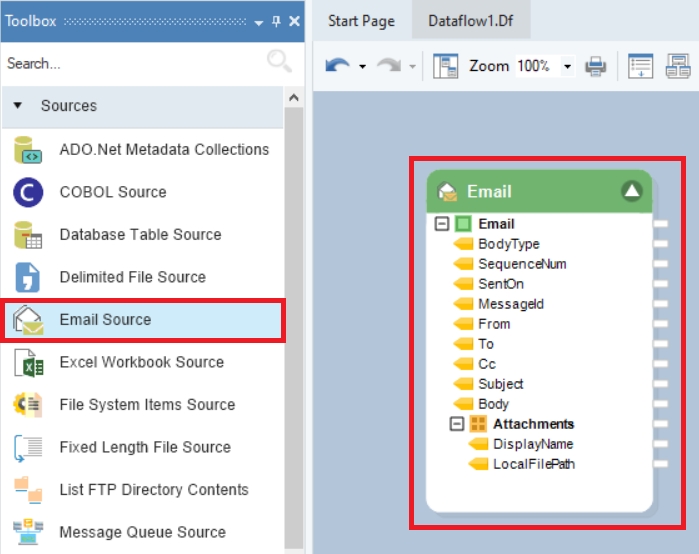Viewport: 699px width, 554px height.
Task: Click the File System Items Source icon
Action: pos(28,405)
